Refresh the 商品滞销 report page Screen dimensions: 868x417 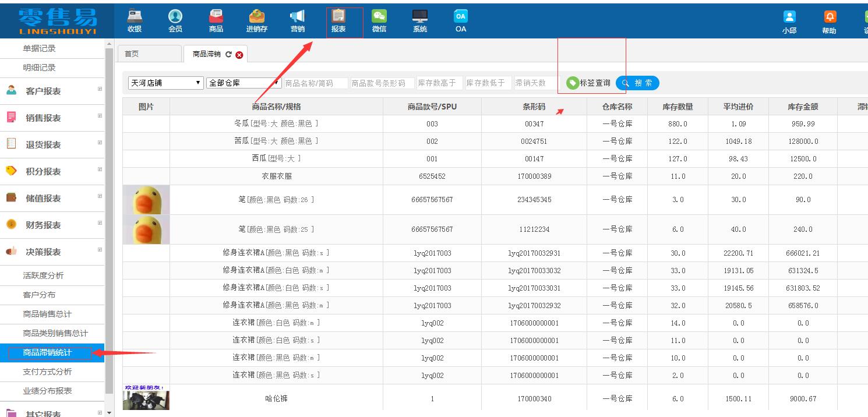tap(229, 54)
